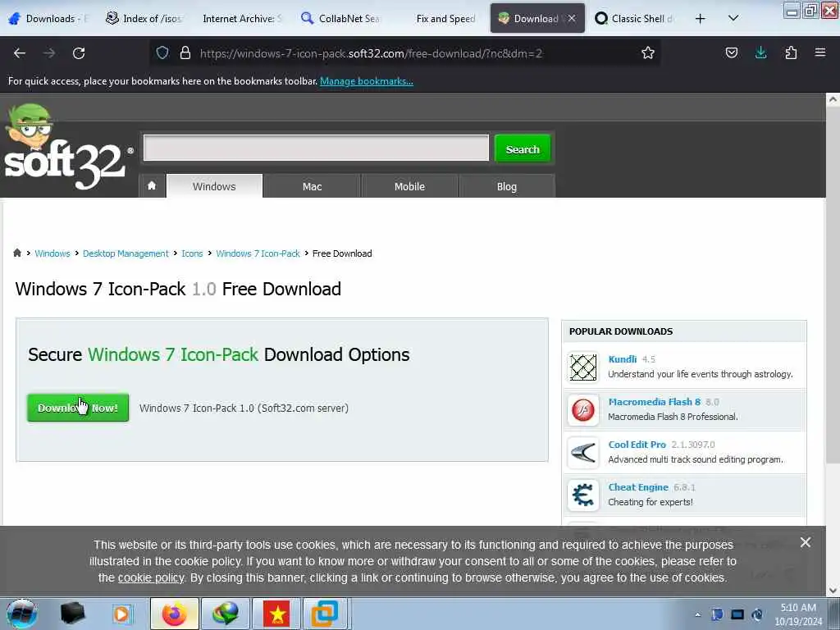Show downloads panel in toolbar
The width and height of the screenshot is (840, 630).
pos(760,53)
